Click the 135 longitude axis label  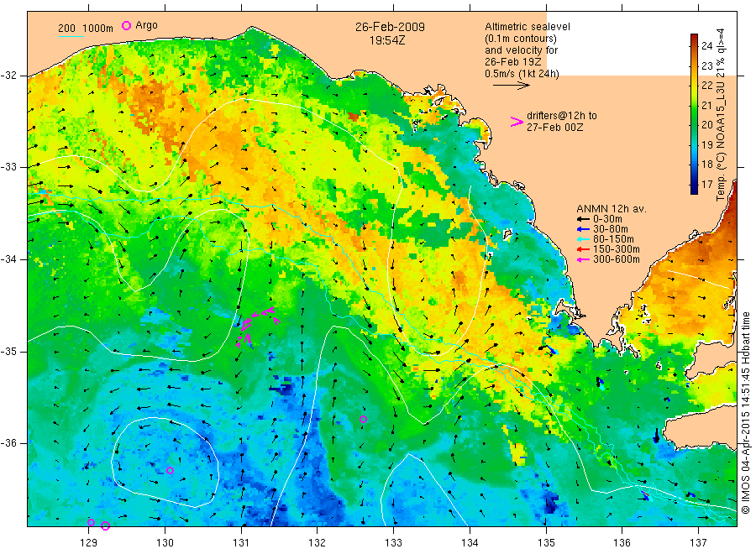(x=546, y=543)
